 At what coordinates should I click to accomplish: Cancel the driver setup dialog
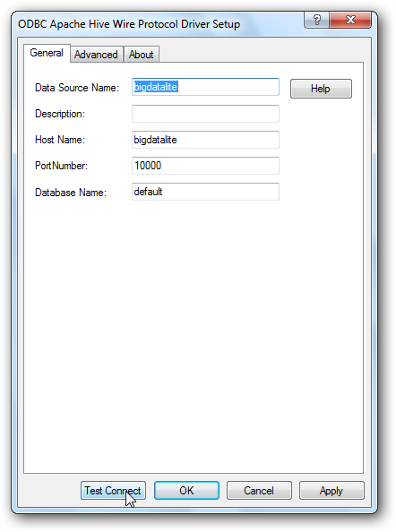click(259, 490)
